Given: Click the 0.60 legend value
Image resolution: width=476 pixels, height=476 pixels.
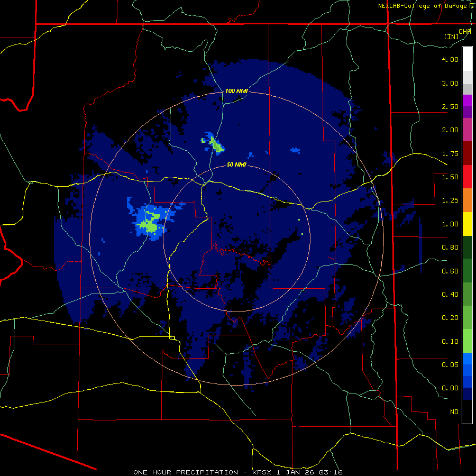Looking at the screenshot, I should (x=450, y=271).
